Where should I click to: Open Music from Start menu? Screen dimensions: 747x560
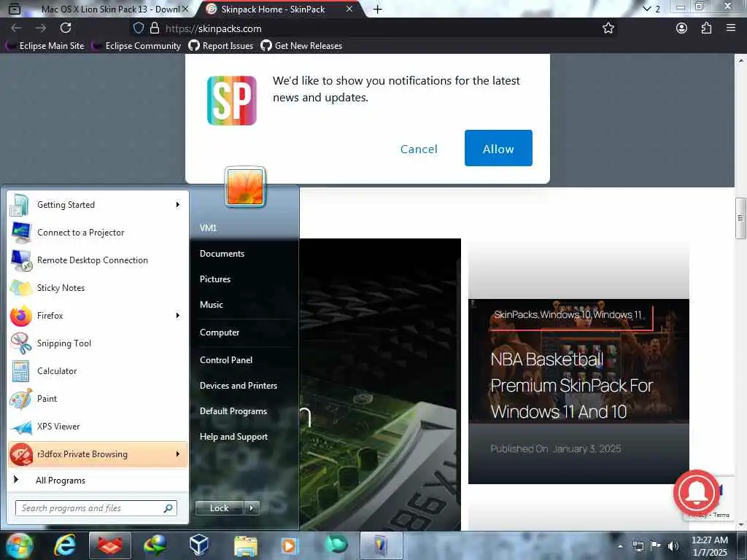[211, 305]
